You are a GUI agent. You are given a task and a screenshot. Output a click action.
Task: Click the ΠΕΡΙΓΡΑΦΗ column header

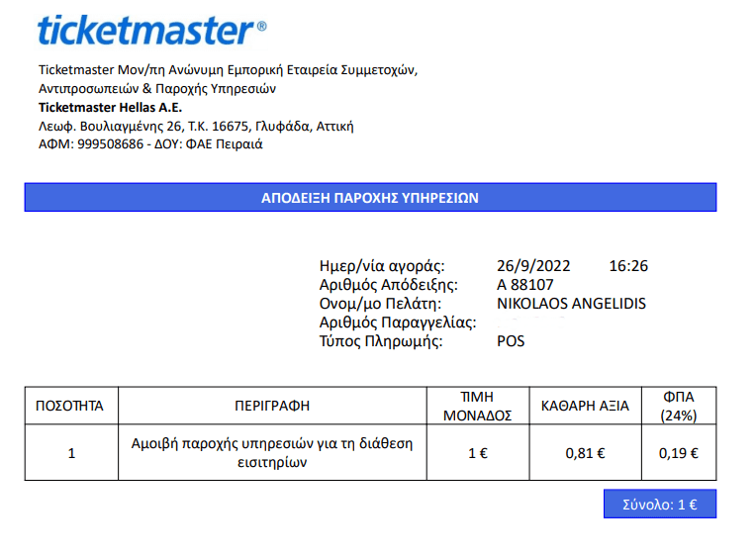click(x=272, y=406)
